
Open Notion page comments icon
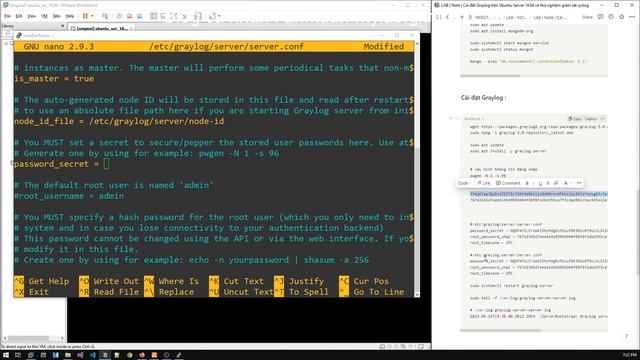click(600, 17)
